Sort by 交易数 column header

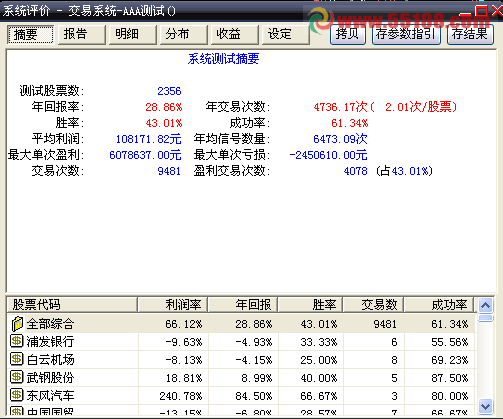[373, 305]
